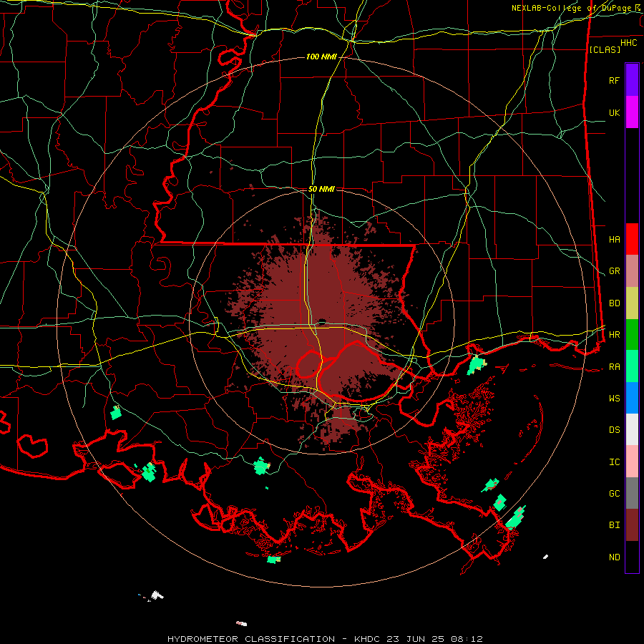The height and width of the screenshot is (644, 644).
Task: Click the "HHC" product code text
Action: pyautogui.click(x=628, y=43)
